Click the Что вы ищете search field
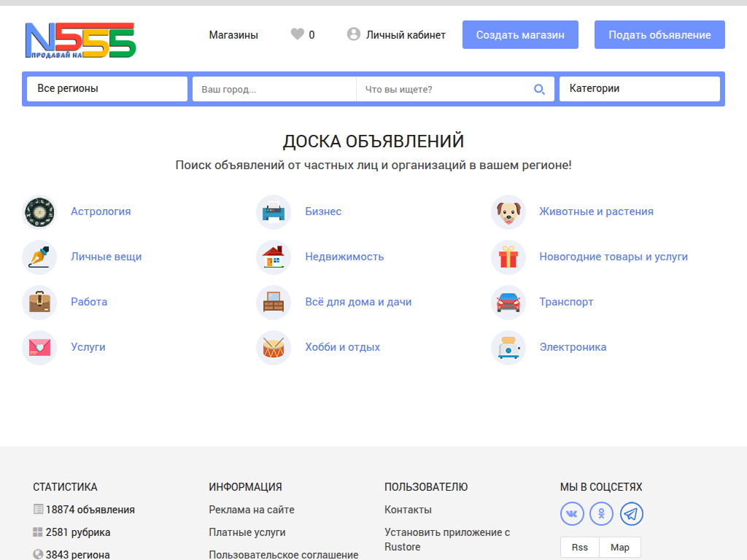Screen dimensions: 747x560 (438, 89)
